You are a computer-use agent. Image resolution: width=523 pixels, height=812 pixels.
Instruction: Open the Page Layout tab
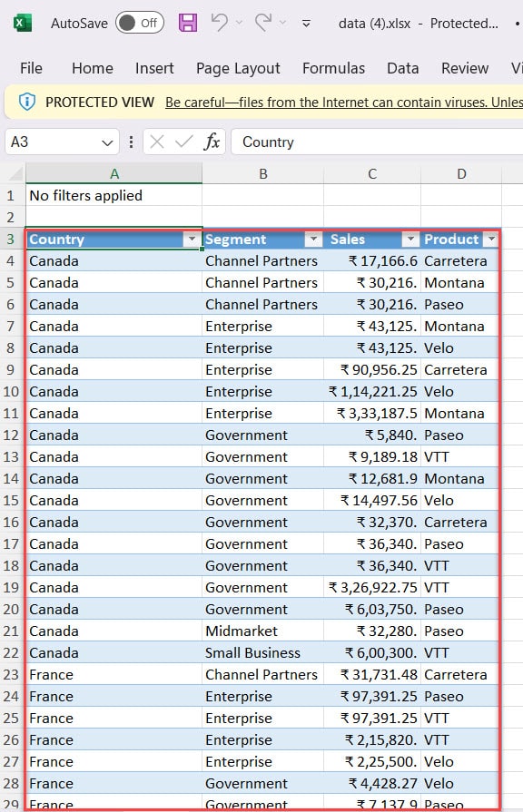(238, 68)
